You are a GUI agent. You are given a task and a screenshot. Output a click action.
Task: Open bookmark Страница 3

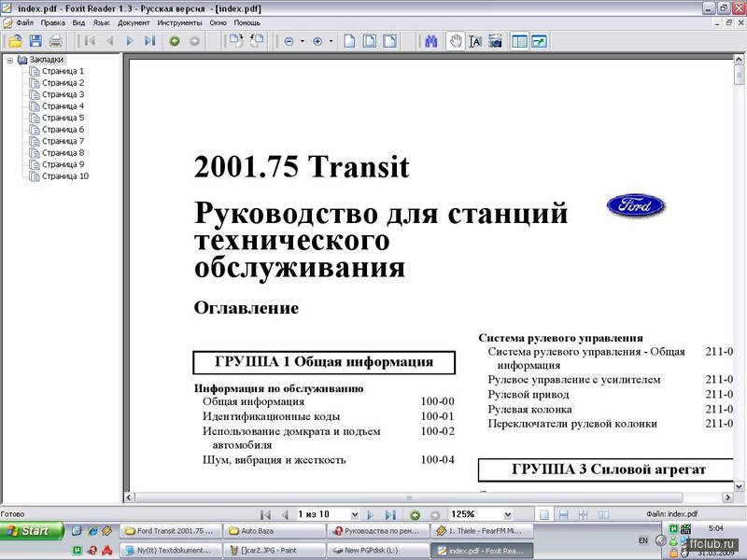(x=63, y=94)
